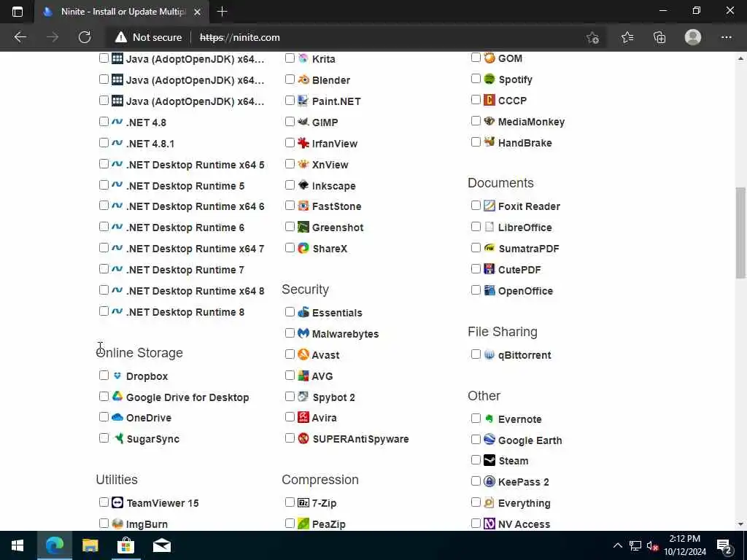Open File Explorer from taskbar

[x=90, y=545]
